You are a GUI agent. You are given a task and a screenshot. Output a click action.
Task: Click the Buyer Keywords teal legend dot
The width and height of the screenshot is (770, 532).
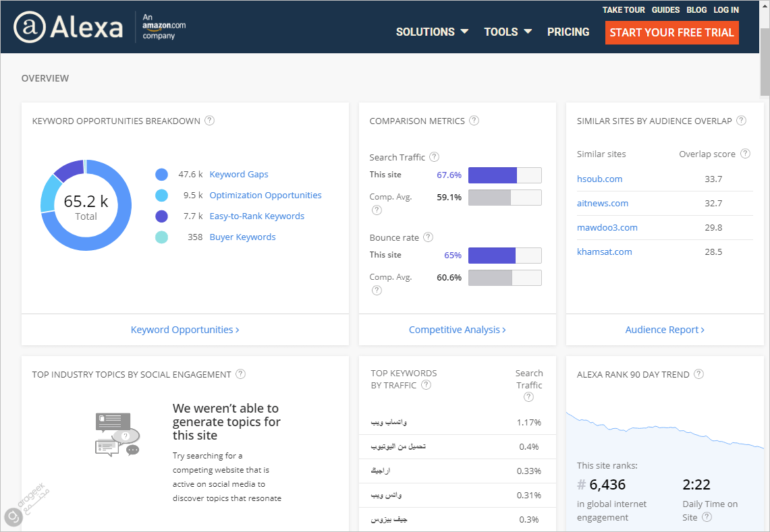pos(161,237)
